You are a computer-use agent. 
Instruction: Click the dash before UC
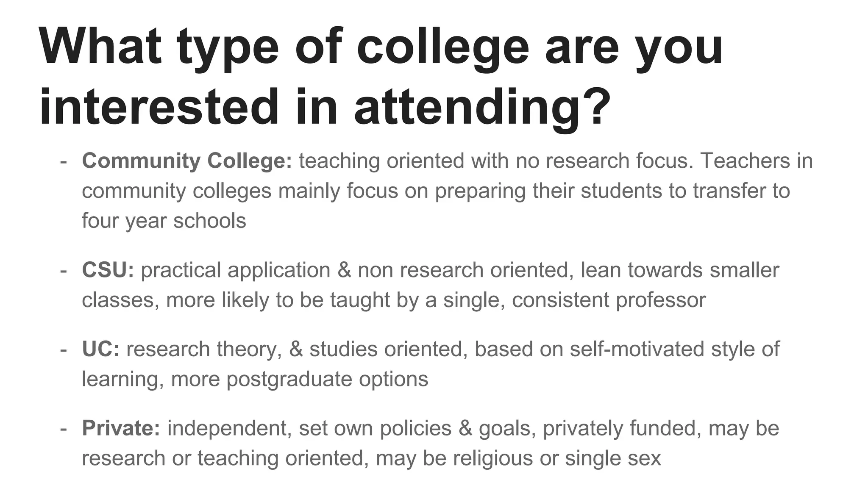pyautogui.click(x=64, y=350)
